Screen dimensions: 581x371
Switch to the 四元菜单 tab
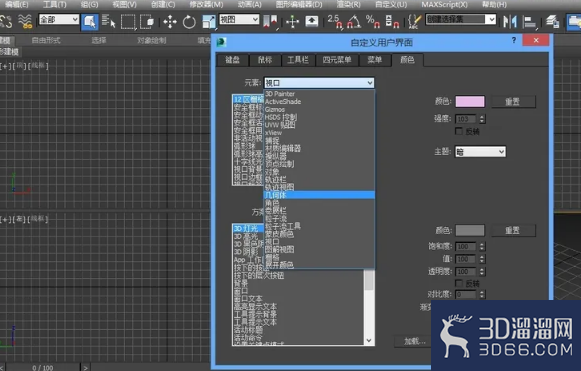pyautogui.click(x=337, y=60)
